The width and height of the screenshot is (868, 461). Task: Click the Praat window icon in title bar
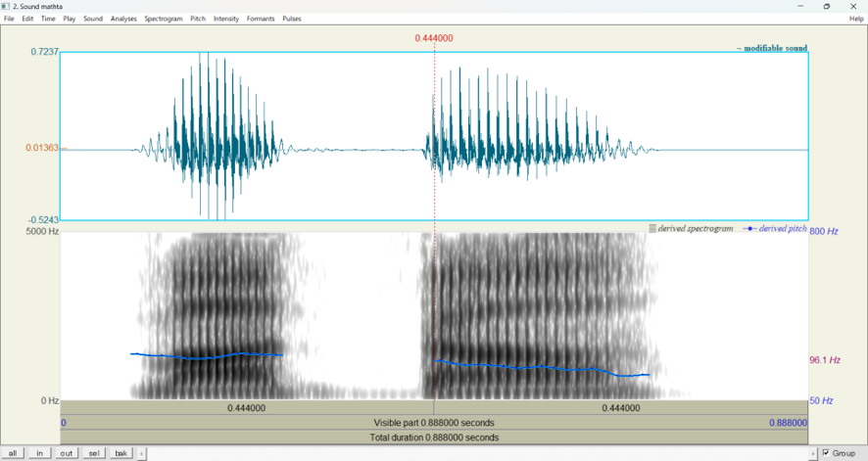pos(6,6)
